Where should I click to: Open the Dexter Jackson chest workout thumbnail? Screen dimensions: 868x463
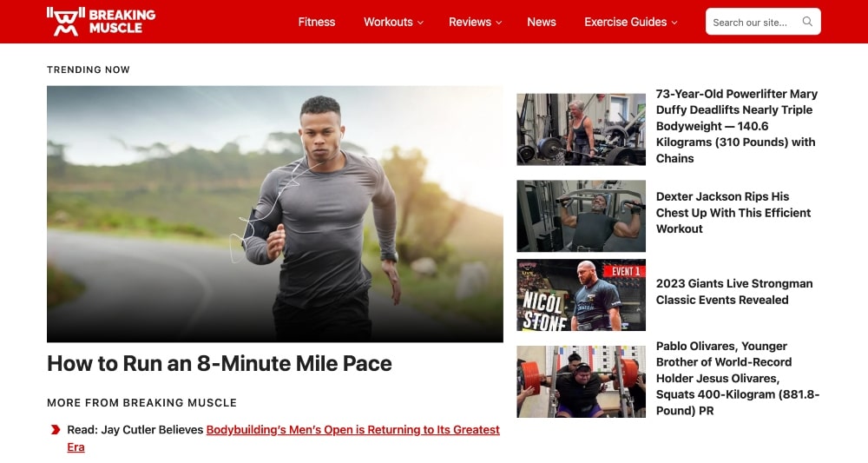(581, 216)
